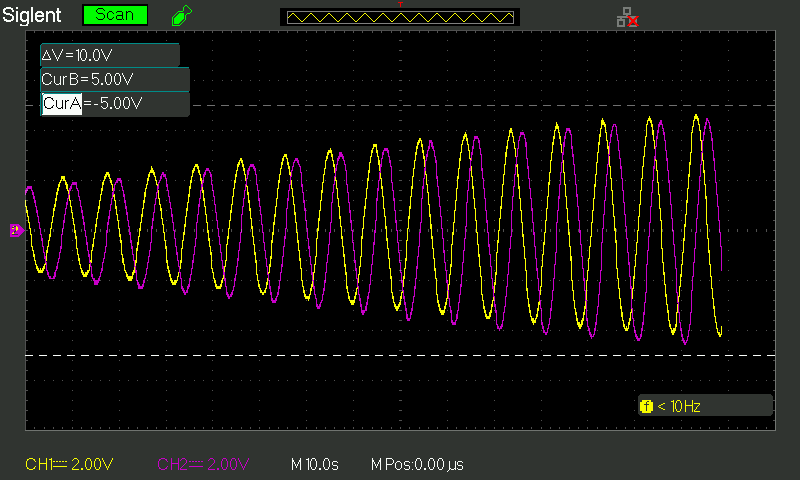Screen dimensions: 800x480
Task: Click the M 10.0s timebase readout
Action: pyautogui.click(x=315, y=465)
